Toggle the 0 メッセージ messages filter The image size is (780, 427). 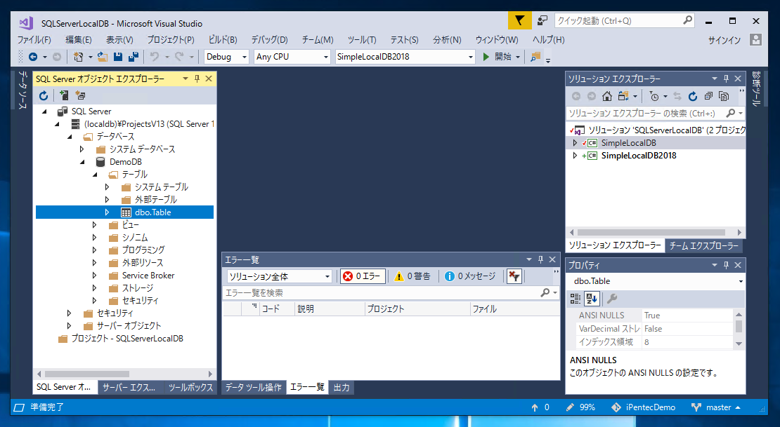470,276
